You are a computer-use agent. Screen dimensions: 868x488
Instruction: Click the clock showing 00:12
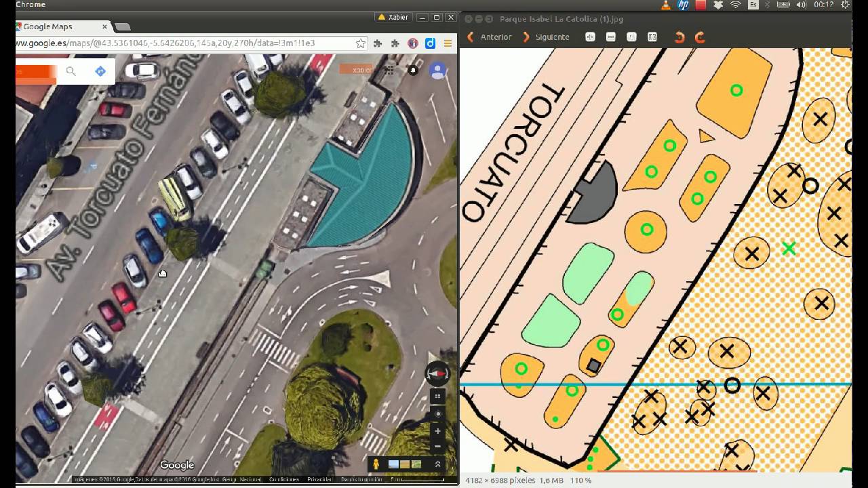(824, 5)
